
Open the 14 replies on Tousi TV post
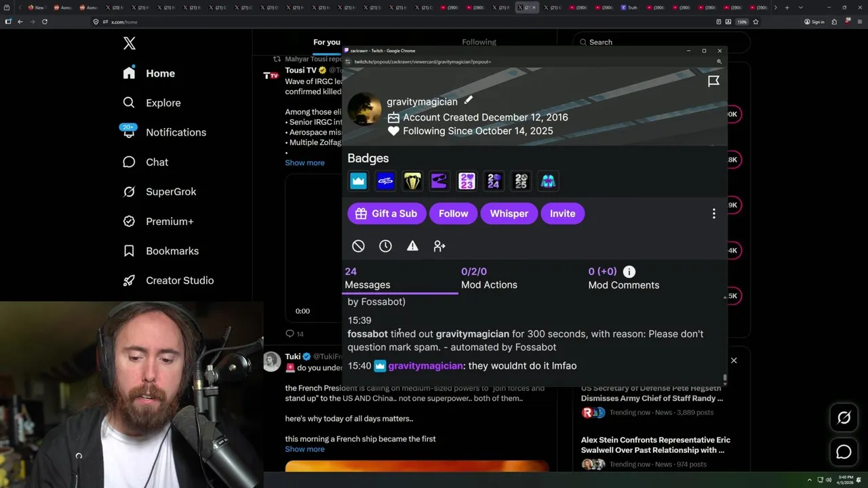click(295, 333)
